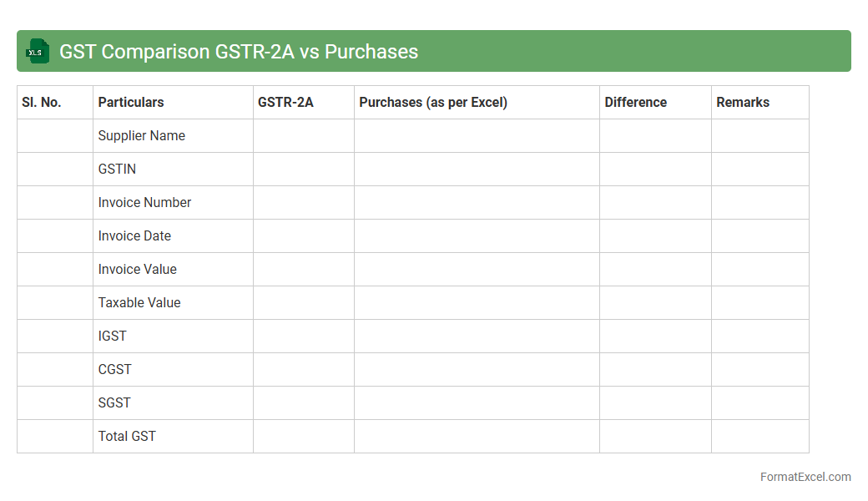This screenshot has height=501, width=868.
Task: Select the GSTIN row label cell
Action: coord(117,169)
